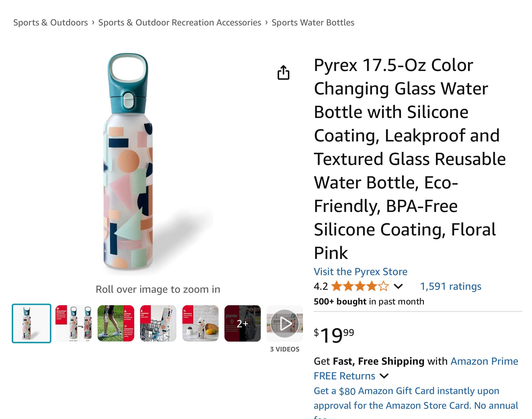Open the FREE Returns link
The width and height of the screenshot is (532, 419).
coord(344,376)
